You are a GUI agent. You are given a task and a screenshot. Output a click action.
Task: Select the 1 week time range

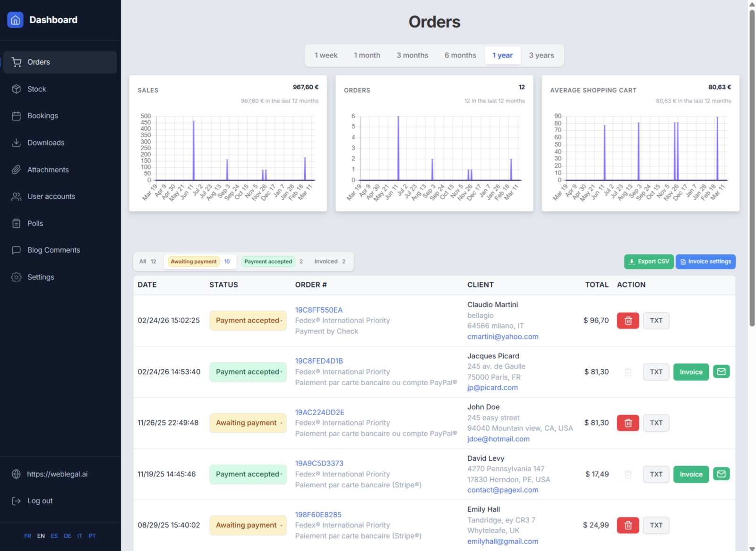click(x=326, y=55)
